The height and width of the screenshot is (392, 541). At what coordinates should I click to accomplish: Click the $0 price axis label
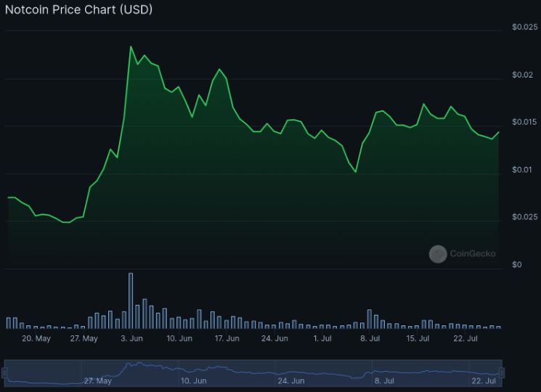pos(516,265)
